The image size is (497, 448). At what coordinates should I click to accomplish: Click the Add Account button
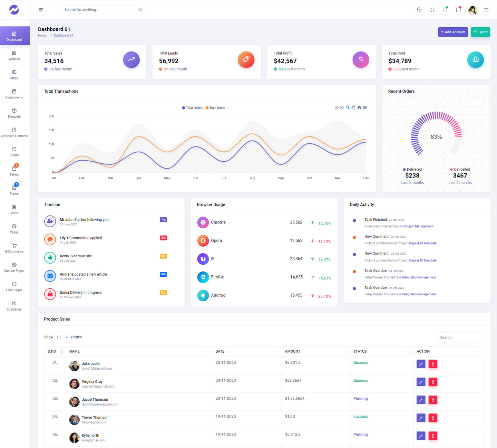453,32
